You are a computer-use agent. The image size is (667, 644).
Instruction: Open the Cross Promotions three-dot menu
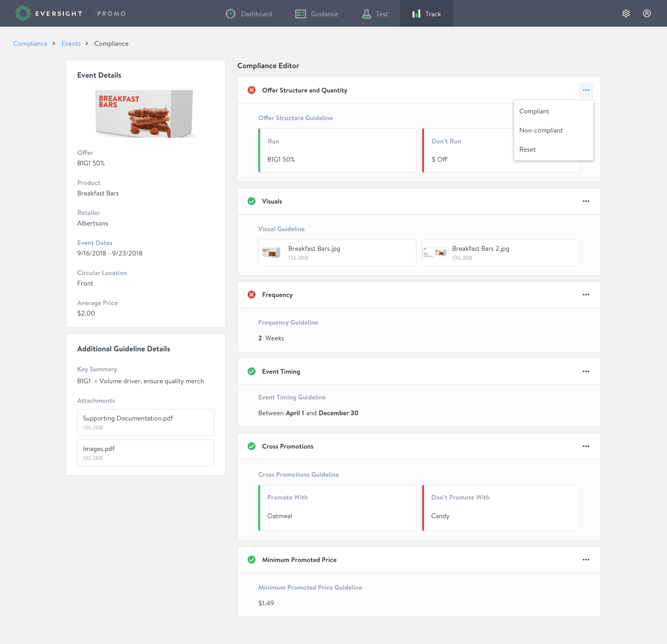point(586,446)
